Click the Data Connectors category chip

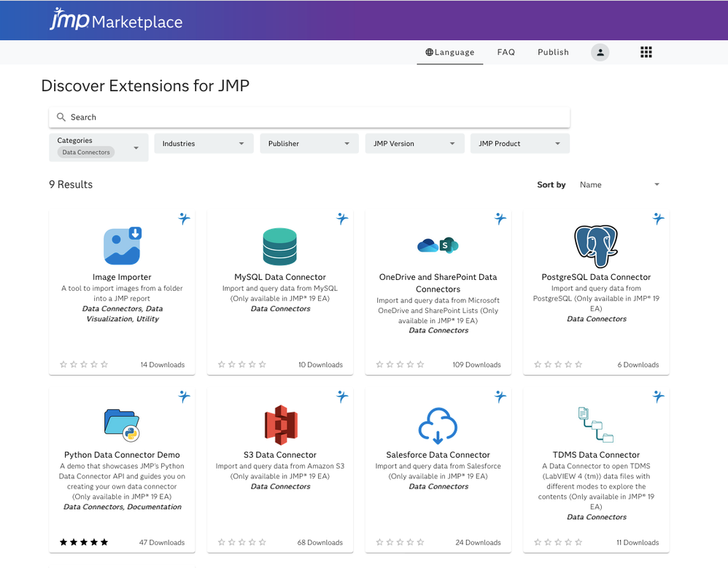coord(86,152)
